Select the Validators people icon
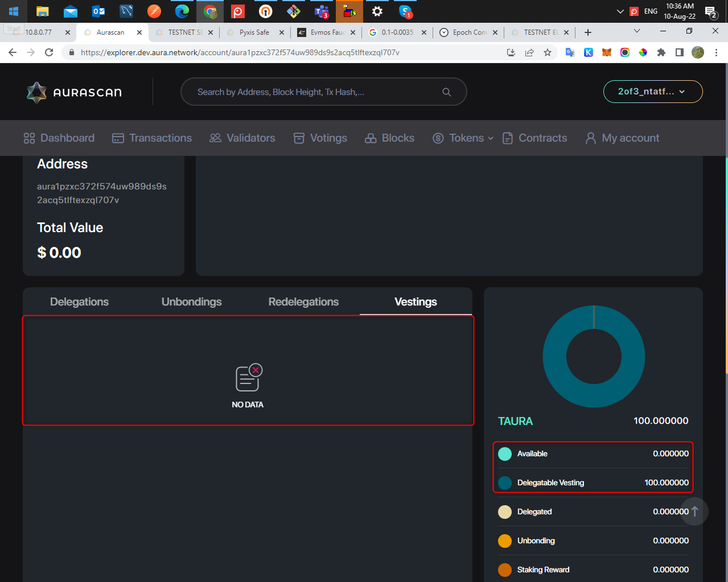728x582 pixels. tap(215, 137)
